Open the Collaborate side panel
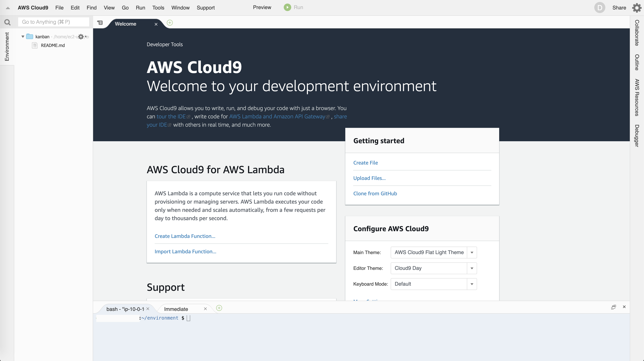The image size is (644, 361). (637, 33)
